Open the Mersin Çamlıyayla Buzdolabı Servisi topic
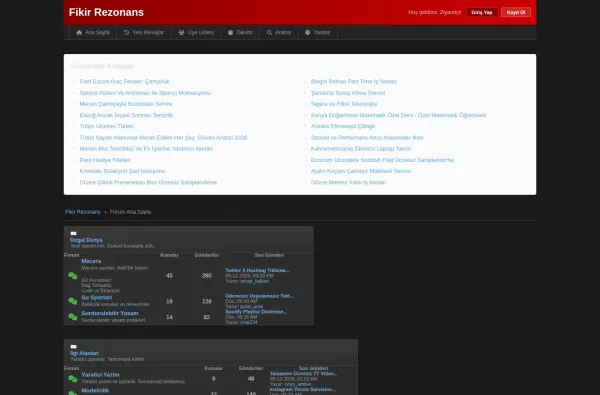The image size is (600, 395). [126, 104]
